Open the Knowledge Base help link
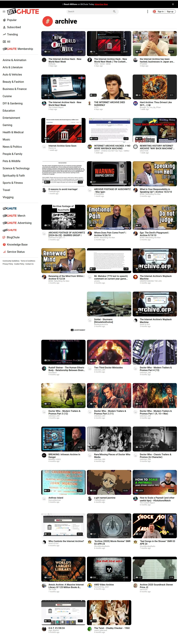Viewport: 178px width, 644px height. point(15,245)
